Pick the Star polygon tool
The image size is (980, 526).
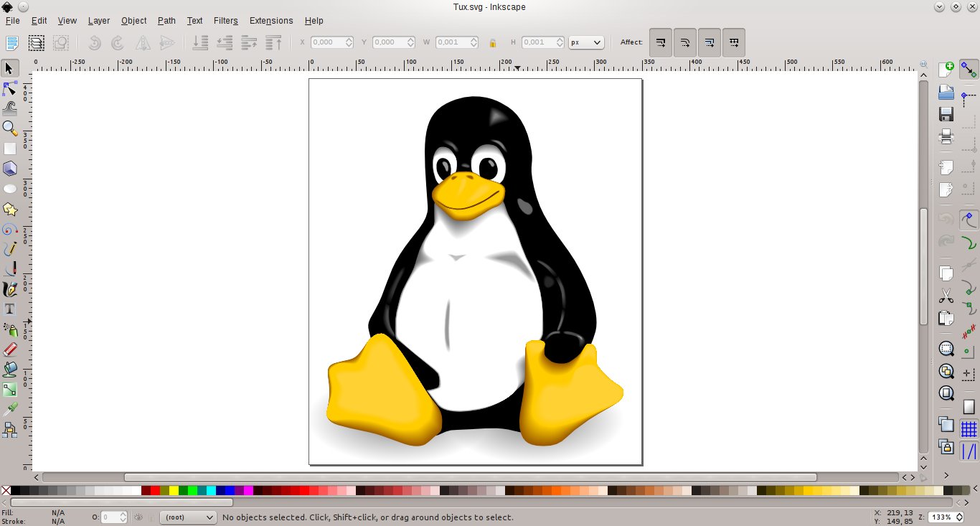[x=10, y=209]
